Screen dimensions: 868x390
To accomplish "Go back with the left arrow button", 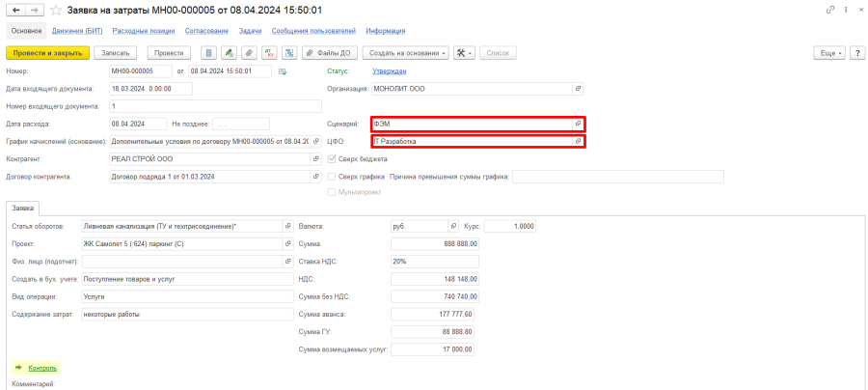I will (14, 10).
